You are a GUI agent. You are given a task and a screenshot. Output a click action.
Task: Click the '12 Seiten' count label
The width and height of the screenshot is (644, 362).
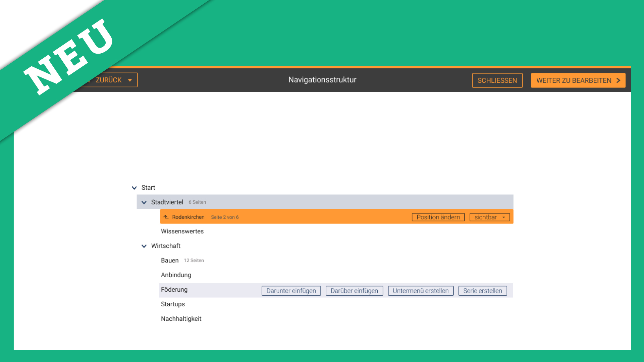click(194, 260)
